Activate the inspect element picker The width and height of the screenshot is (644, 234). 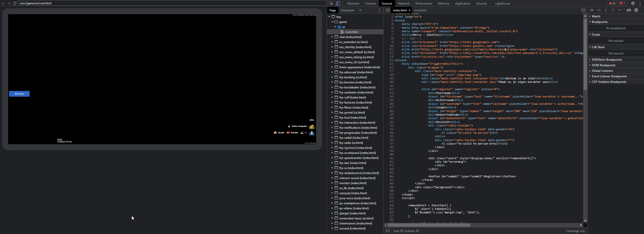(x=331, y=4)
